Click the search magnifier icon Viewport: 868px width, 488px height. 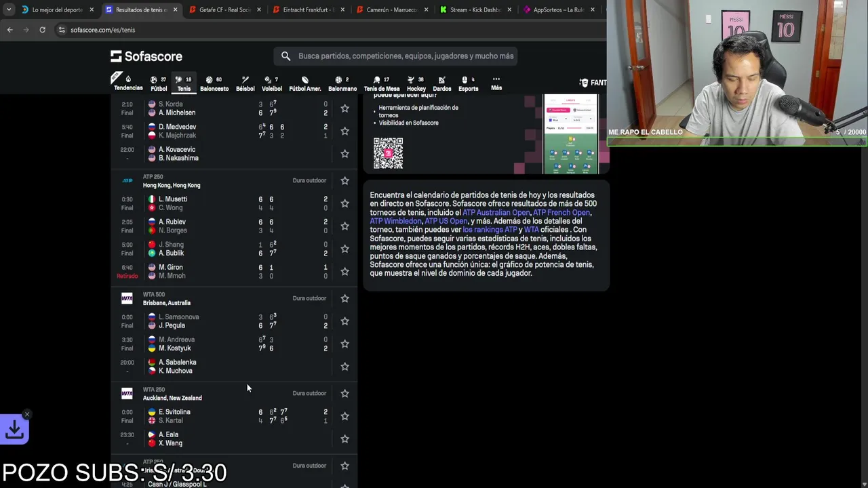285,56
